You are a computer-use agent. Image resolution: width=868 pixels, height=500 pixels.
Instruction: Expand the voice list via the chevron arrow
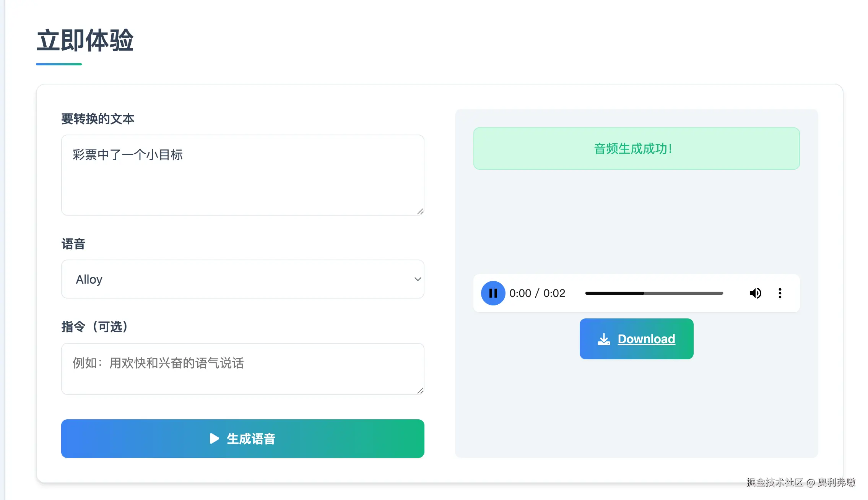(418, 279)
